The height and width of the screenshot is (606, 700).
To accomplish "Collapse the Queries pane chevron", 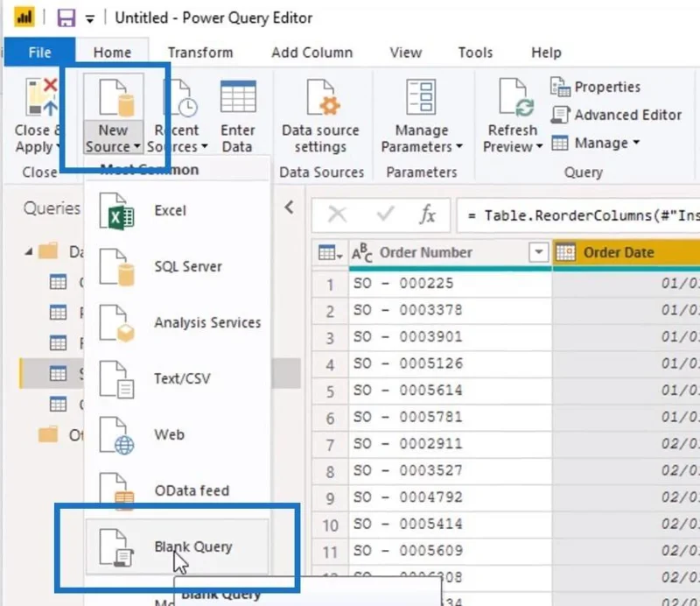I will click(x=290, y=208).
